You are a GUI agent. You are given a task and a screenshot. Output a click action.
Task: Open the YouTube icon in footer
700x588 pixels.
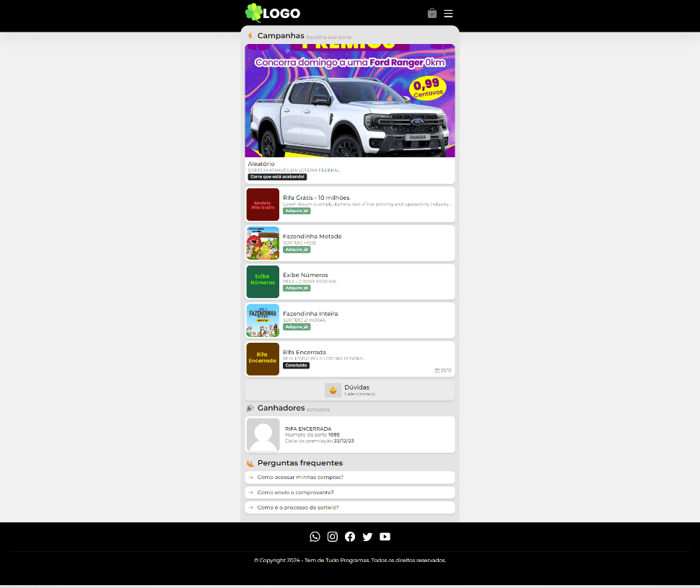tap(385, 537)
